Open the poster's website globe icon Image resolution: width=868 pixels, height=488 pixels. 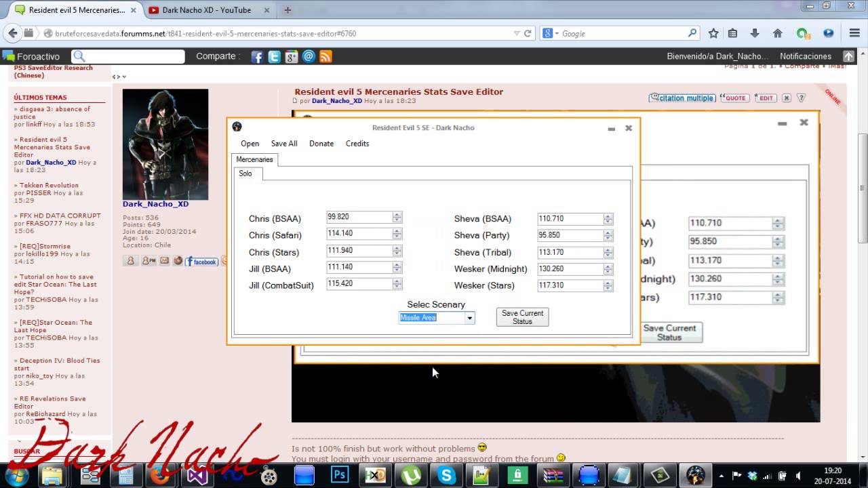[178, 260]
